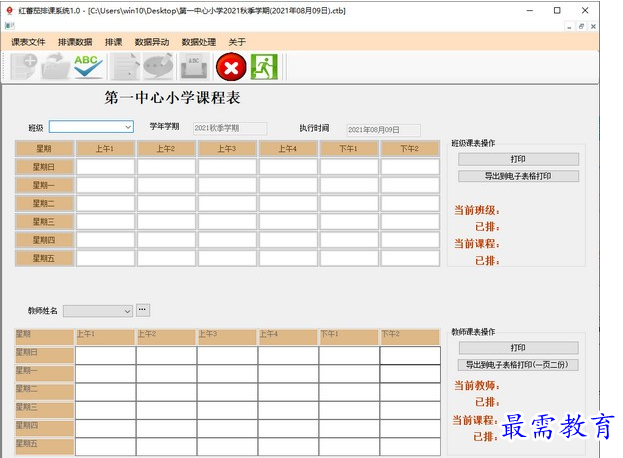Open the 数据异动 menu
The height and width of the screenshot is (458, 623).
pos(152,42)
